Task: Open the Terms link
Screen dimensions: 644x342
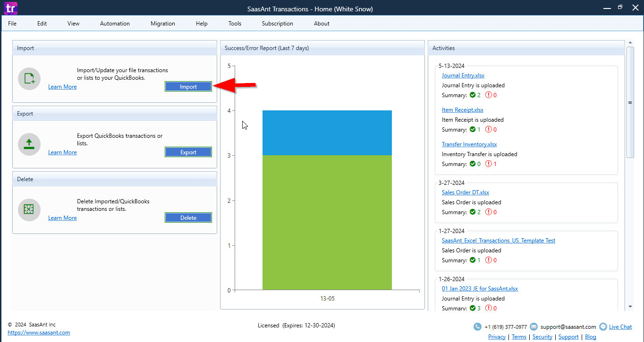Action: 519,337
